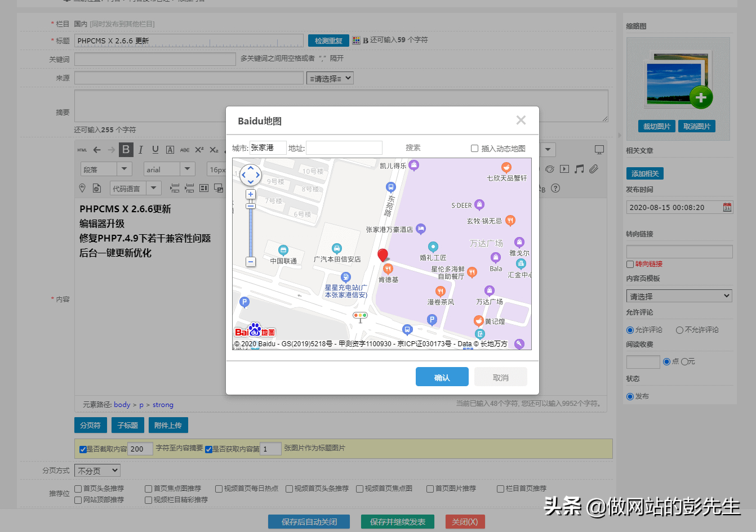Click map zoom-out minus button
This screenshot has width=756, height=532.
click(251, 262)
